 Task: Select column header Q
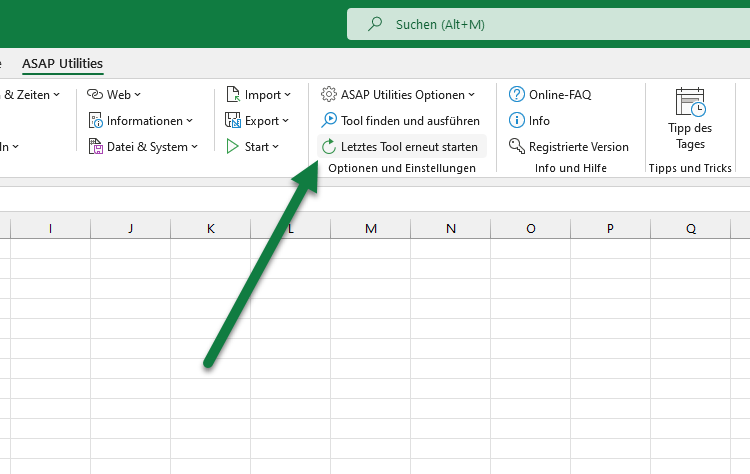[x=691, y=229]
